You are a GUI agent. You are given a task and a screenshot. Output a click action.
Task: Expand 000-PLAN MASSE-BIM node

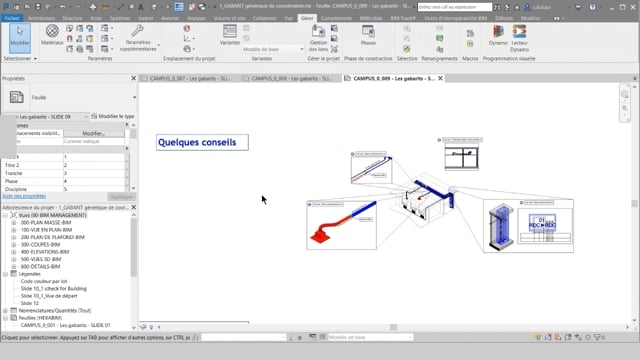13,222
